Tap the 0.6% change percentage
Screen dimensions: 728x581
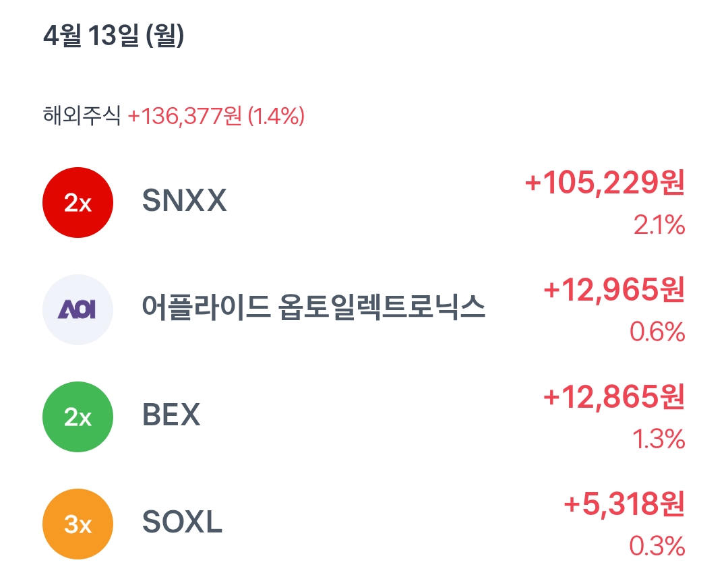(x=664, y=332)
